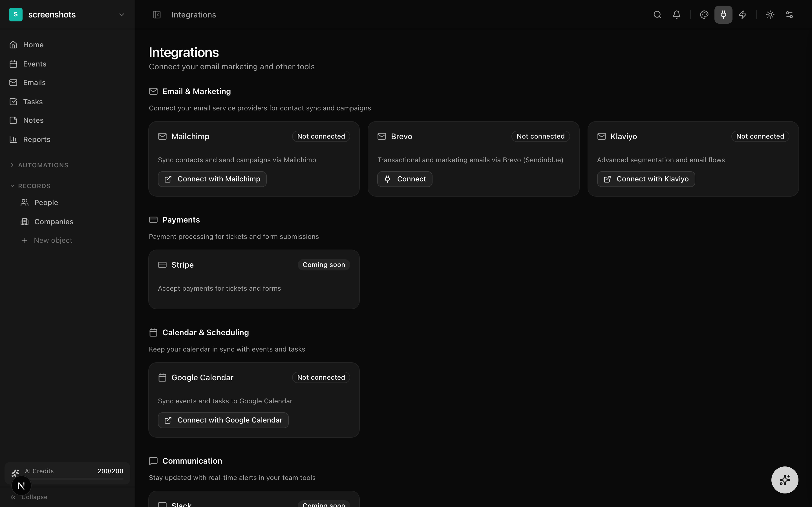Open the sliders settings icon

tap(789, 15)
